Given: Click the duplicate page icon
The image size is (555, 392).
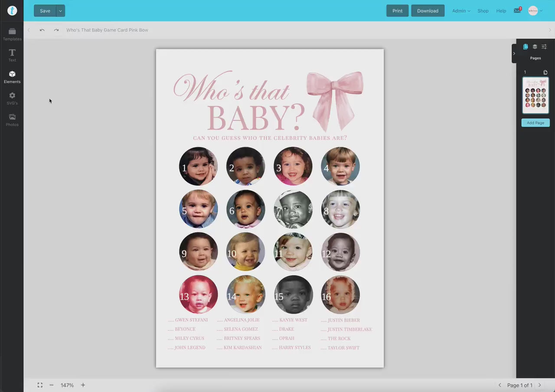Looking at the screenshot, I should pyautogui.click(x=545, y=72).
